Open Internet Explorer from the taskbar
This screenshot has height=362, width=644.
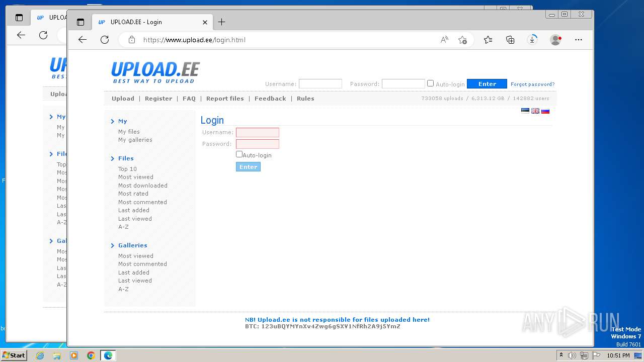pyautogui.click(x=40, y=355)
